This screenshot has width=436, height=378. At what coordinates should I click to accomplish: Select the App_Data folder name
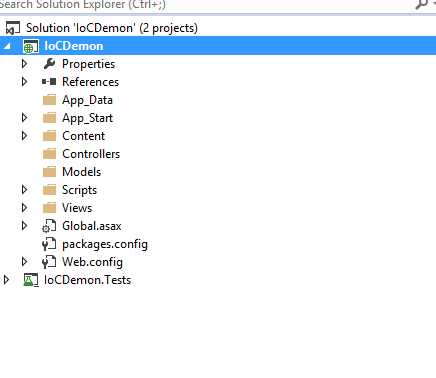tap(87, 100)
